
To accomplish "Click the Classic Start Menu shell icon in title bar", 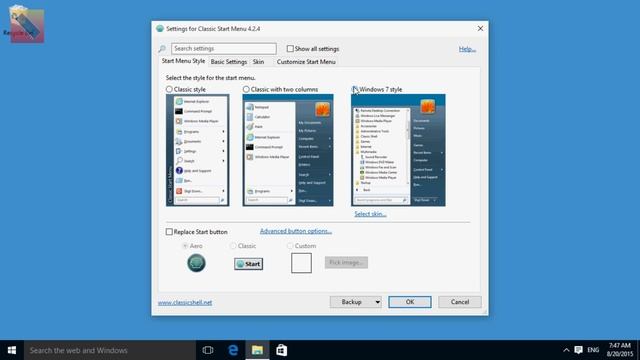I will [160, 29].
